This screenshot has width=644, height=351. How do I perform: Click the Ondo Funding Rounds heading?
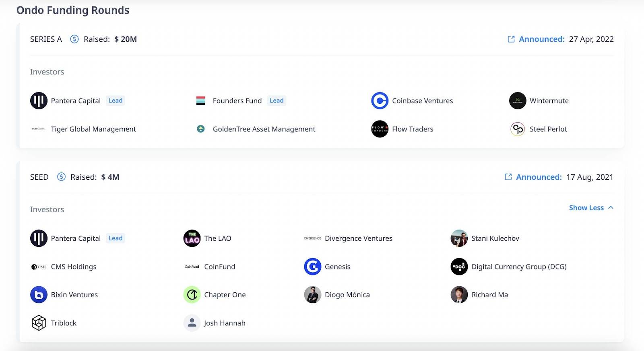pos(73,10)
